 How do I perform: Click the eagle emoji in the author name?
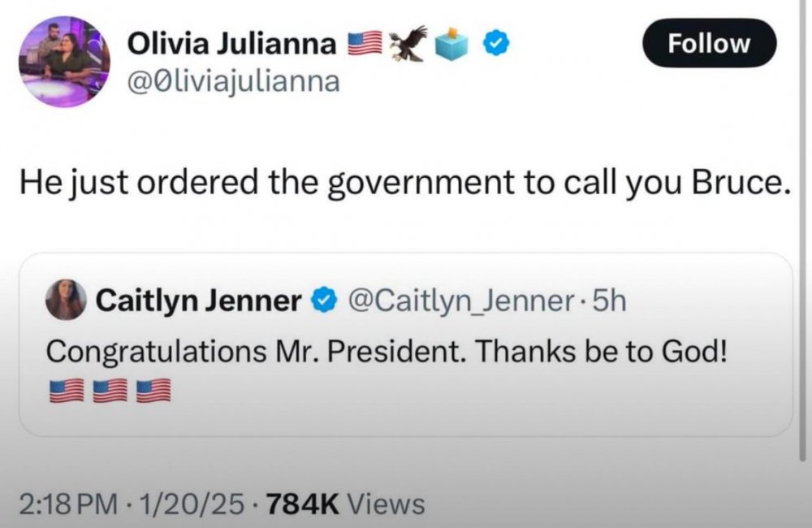[x=408, y=43]
